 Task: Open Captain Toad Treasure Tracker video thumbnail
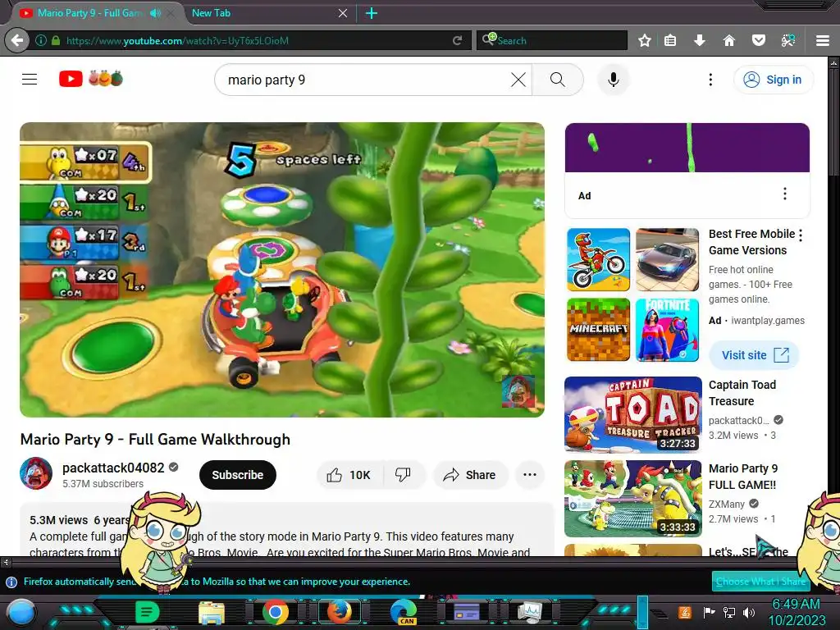pos(632,414)
